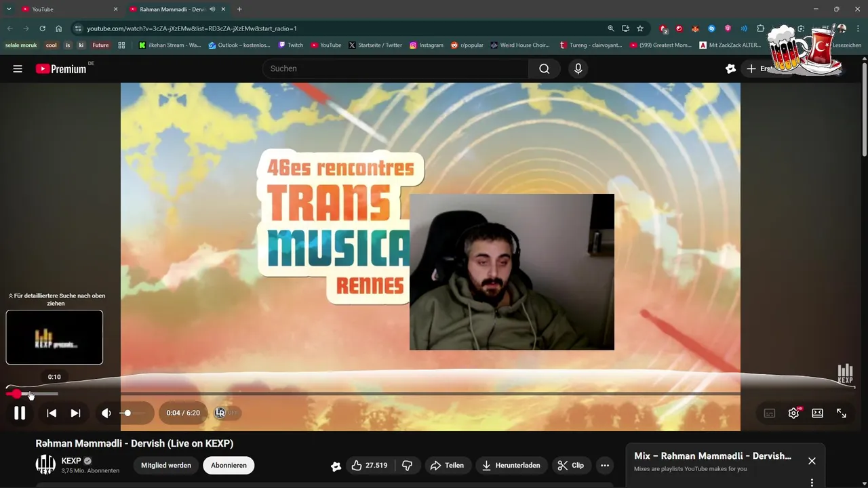Click the Herunterladen download button

click(511, 465)
